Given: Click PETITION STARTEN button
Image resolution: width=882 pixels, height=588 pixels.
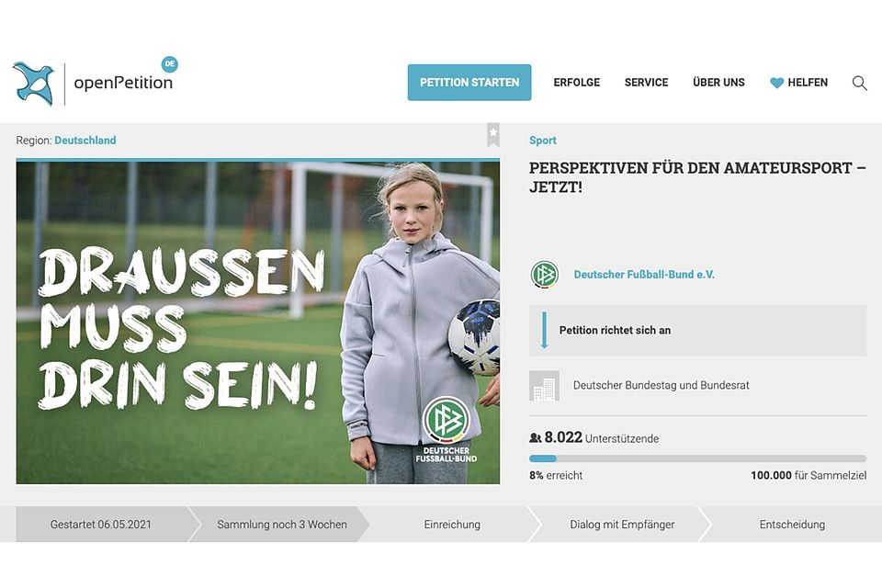Looking at the screenshot, I should click(469, 82).
